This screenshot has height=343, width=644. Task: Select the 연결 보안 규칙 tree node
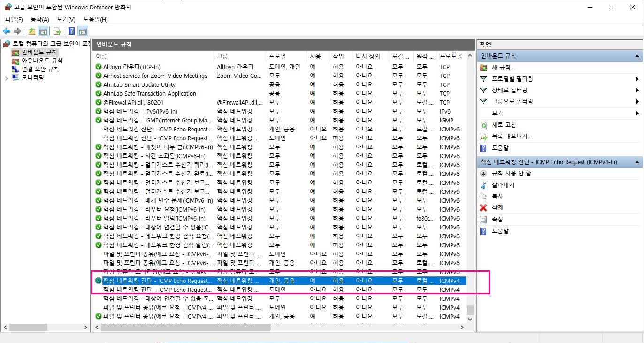pyautogui.click(x=40, y=69)
